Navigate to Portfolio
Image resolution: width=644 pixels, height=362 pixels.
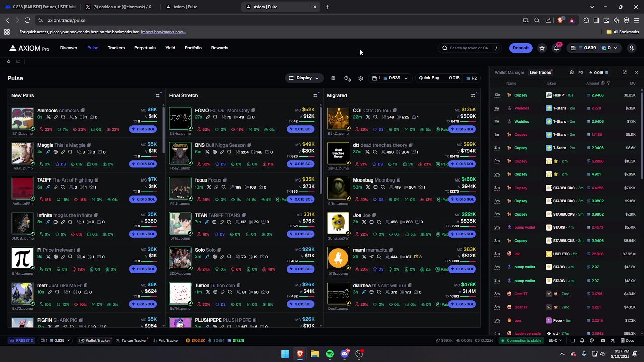coord(193,48)
